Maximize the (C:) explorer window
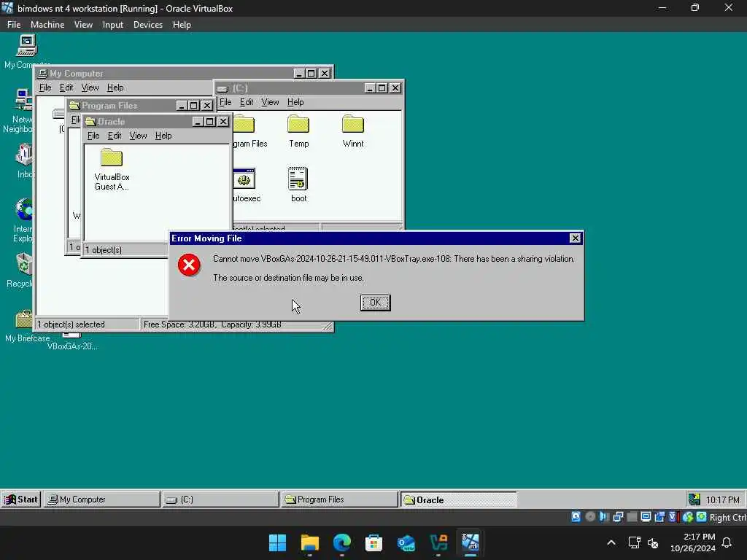 pos(382,88)
